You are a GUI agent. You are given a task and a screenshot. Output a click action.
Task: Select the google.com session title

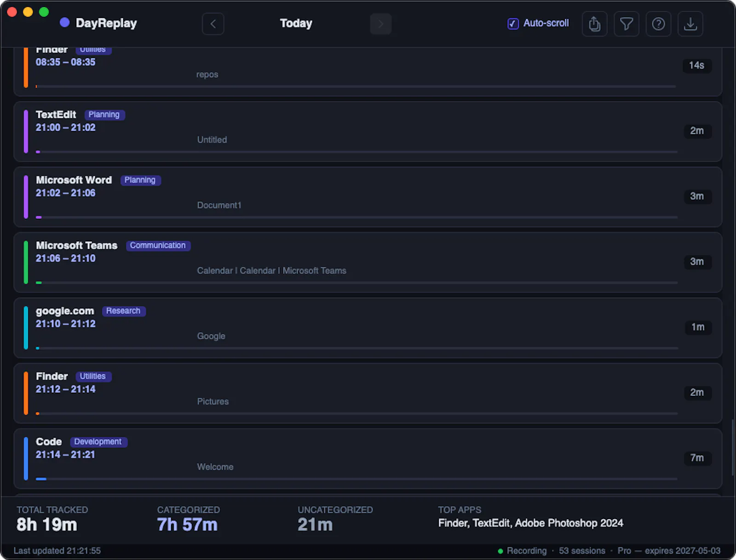[65, 311]
